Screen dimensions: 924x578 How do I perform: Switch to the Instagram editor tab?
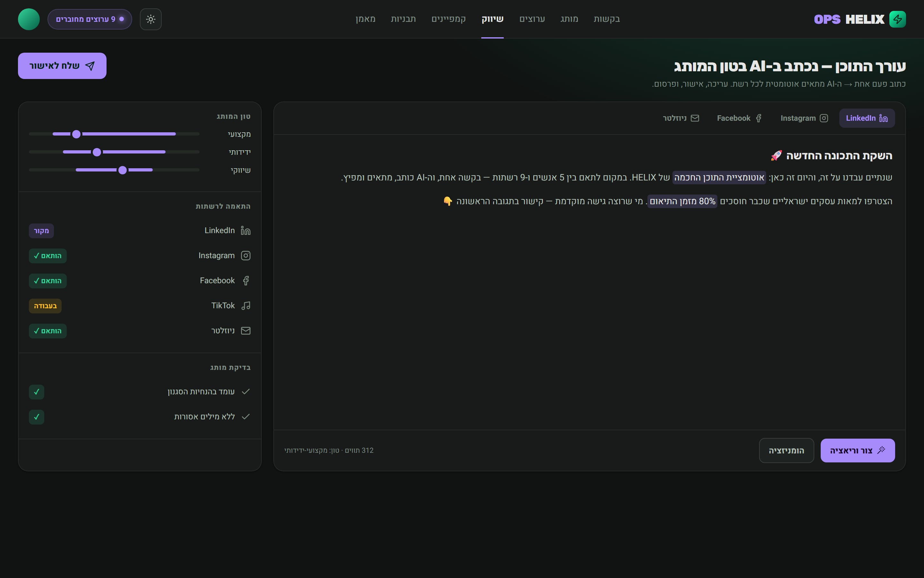(804, 118)
